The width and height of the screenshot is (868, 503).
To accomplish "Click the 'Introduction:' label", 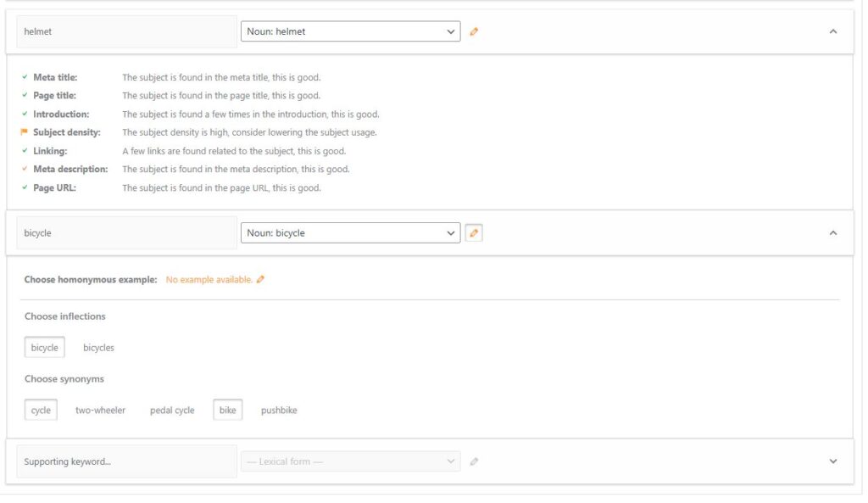I will [61, 115].
